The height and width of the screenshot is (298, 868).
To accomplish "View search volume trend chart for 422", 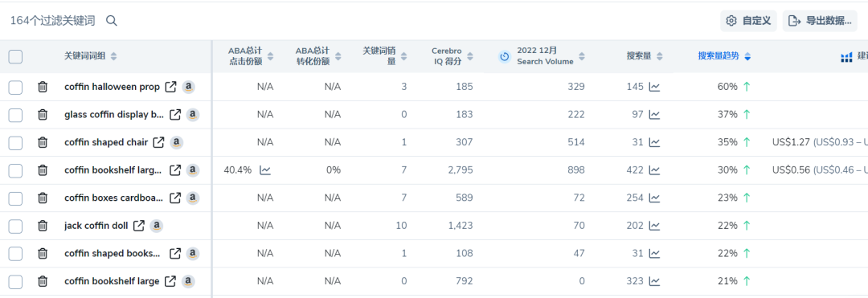I will click(654, 170).
